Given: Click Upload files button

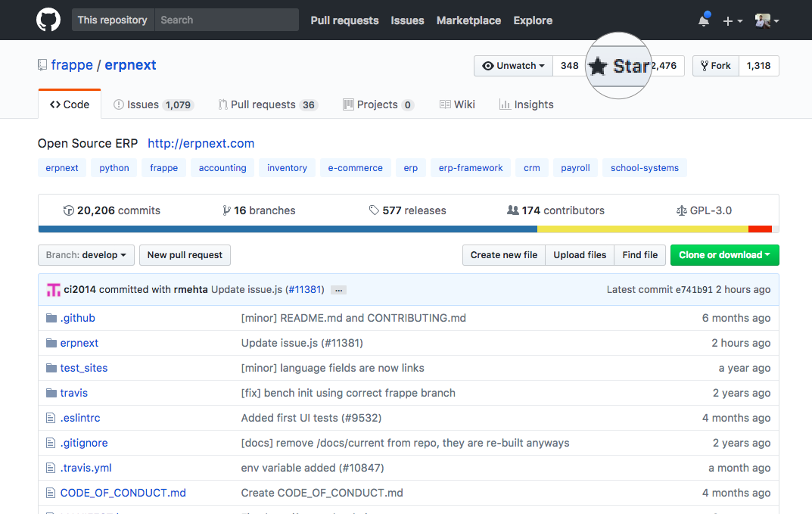Looking at the screenshot, I should pos(580,255).
